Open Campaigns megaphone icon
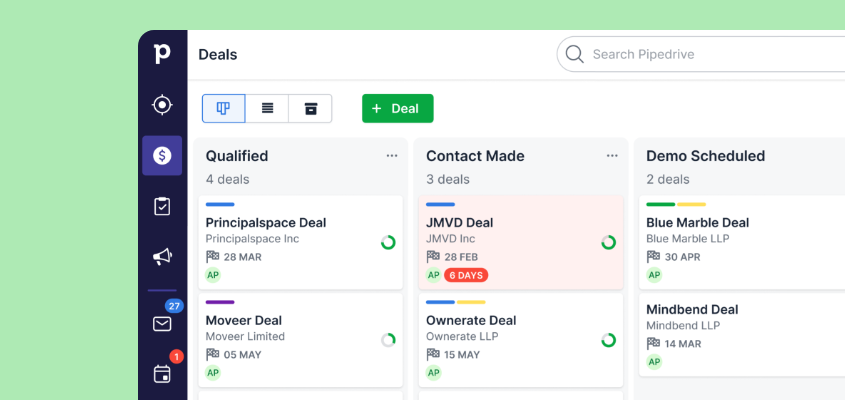This screenshot has width=845, height=400. coord(162,257)
